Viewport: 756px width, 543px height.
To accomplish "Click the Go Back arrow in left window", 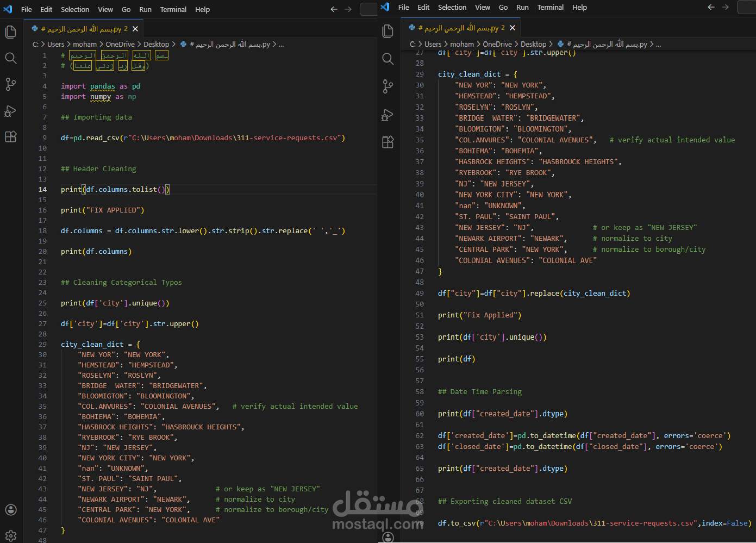I will (334, 9).
